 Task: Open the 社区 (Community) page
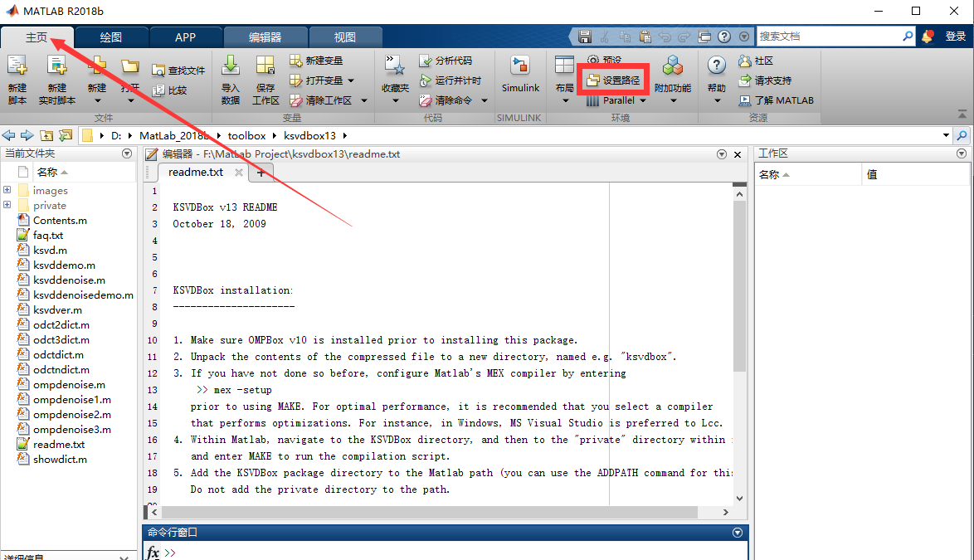tap(755, 61)
